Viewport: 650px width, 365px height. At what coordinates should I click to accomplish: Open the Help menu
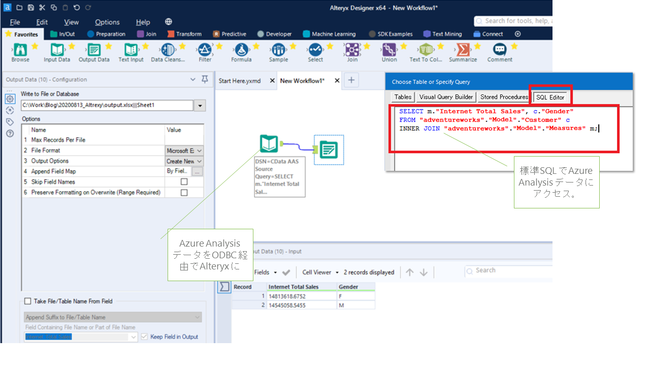tap(143, 22)
